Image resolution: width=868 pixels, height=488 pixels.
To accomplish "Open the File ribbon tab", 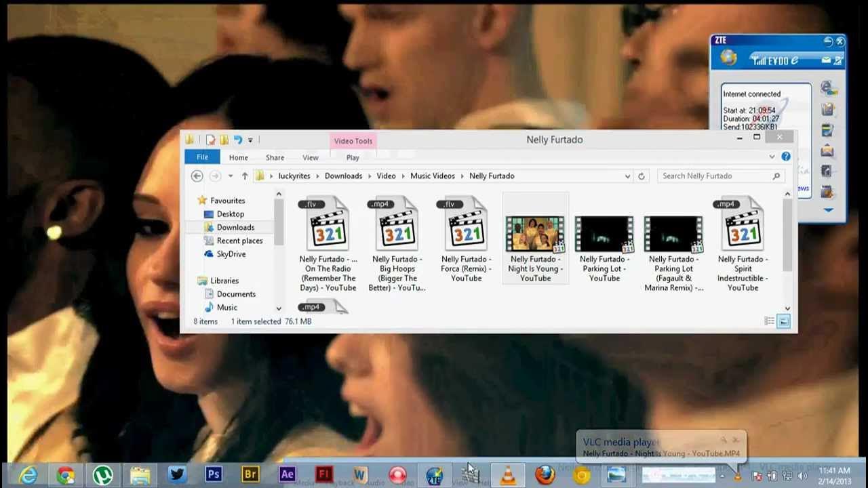I will point(202,157).
